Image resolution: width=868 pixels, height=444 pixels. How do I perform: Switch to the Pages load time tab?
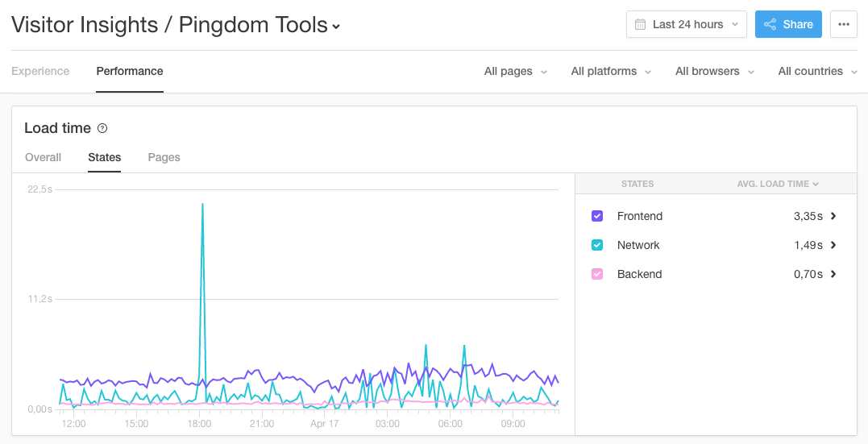pyautogui.click(x=164, y=157)
